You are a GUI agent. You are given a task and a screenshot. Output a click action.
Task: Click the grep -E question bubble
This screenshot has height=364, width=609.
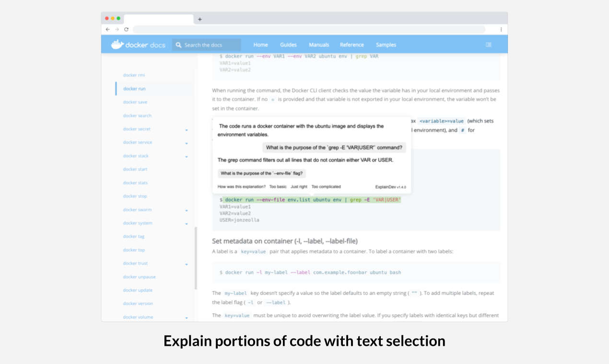(334, 148)
